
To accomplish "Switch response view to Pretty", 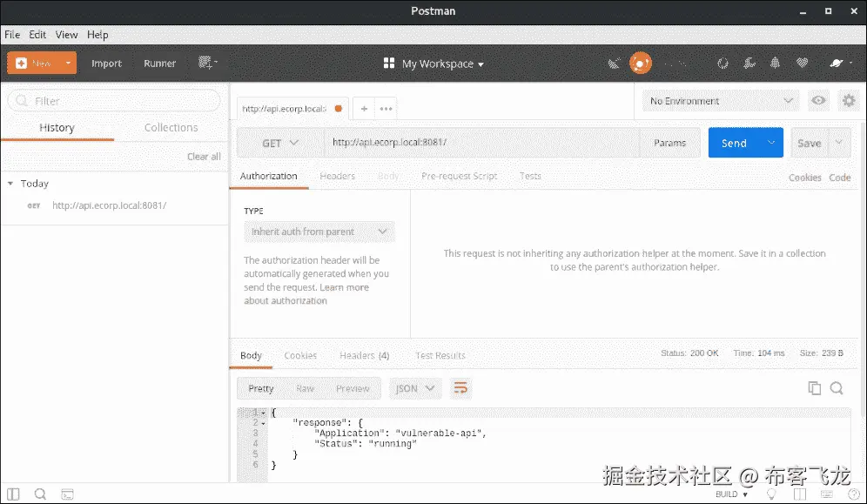I will tap(260, 388).
